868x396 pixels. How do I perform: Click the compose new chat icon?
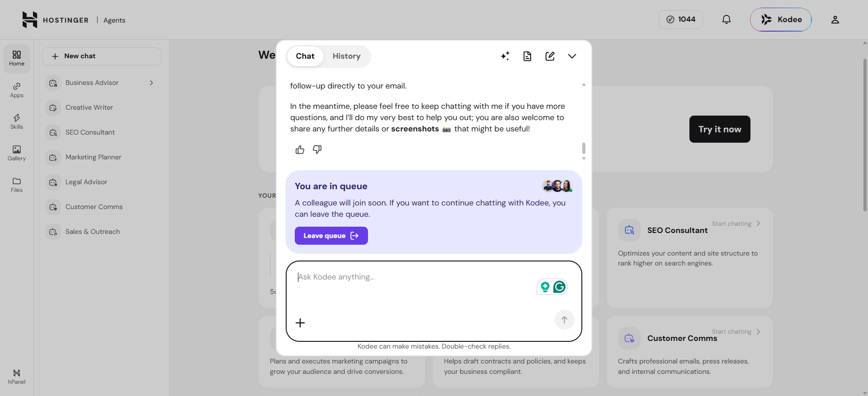coord(550,56)
